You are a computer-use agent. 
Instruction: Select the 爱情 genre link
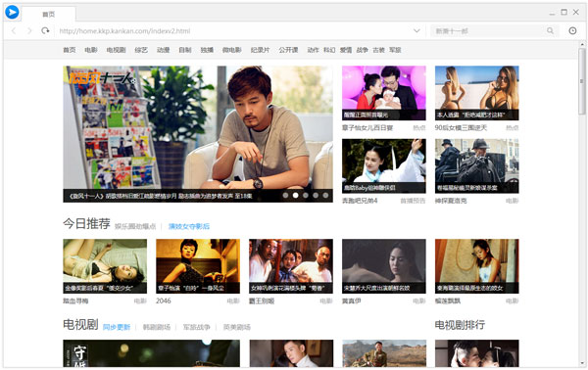point(346,50)
